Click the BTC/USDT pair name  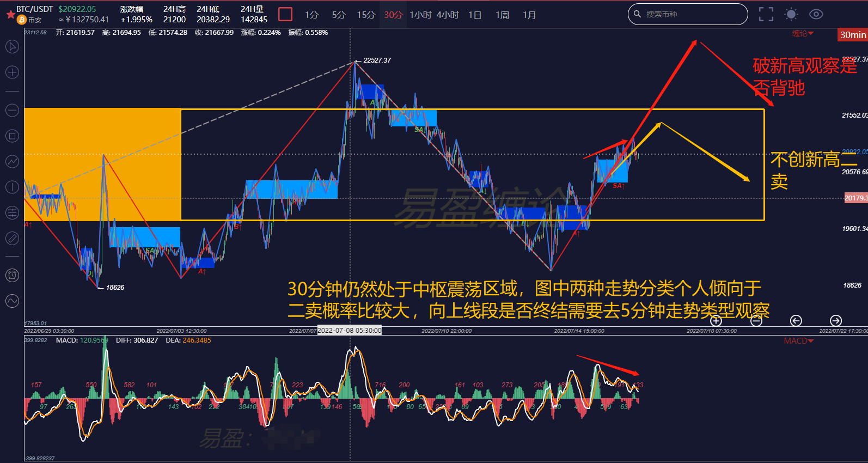(x=35, y=9)
